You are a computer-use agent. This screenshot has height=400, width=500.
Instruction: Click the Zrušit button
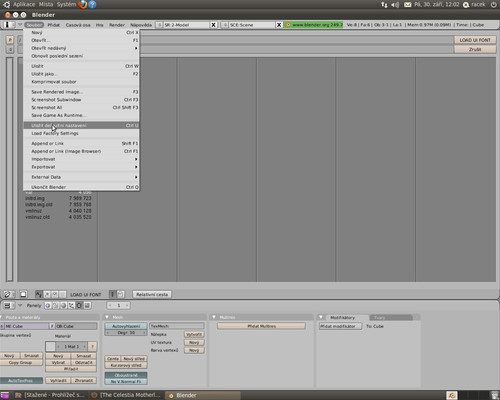[x=475, y=49]
